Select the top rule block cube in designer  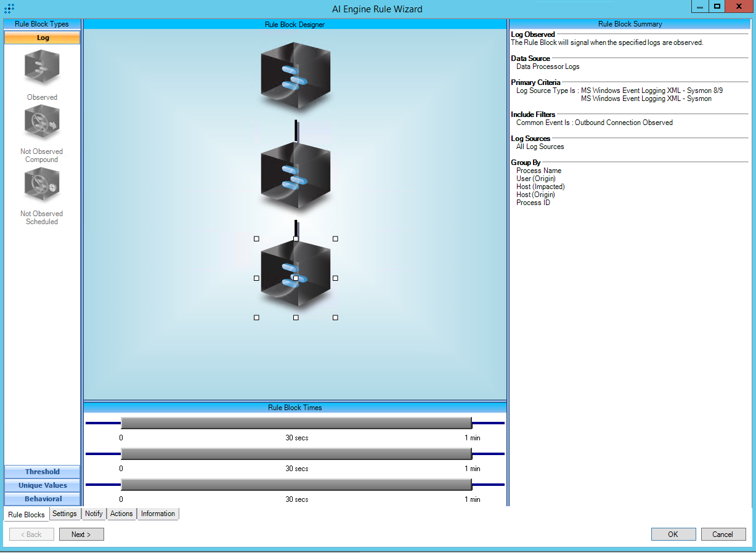tap(296, 76)
